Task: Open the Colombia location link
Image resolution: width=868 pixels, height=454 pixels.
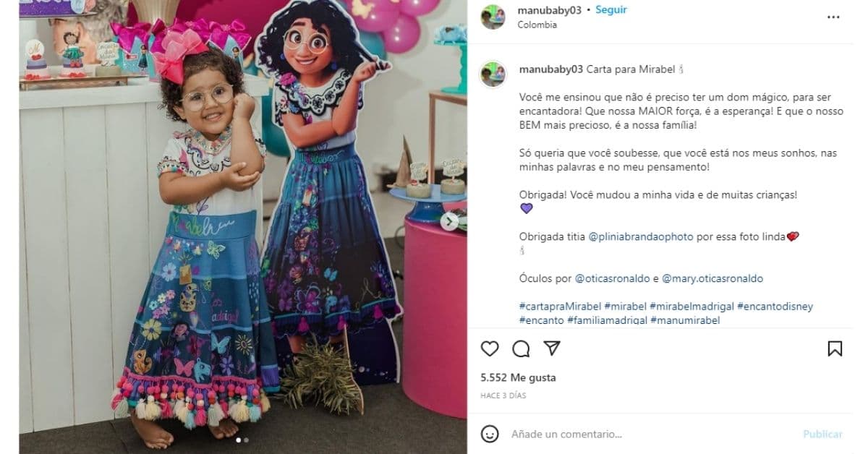Action: [537, 24]
